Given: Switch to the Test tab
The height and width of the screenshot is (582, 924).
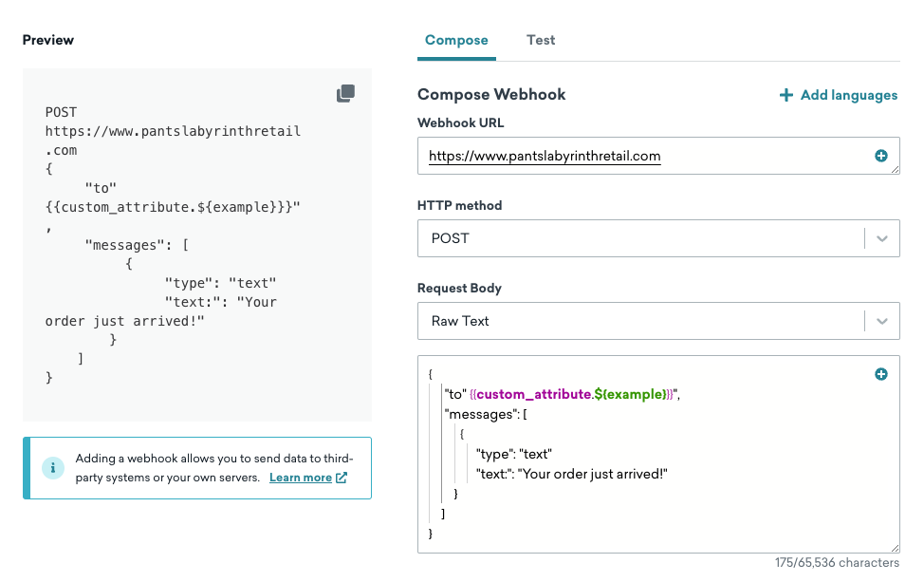Looking at the screenshot, I should 541,40.
